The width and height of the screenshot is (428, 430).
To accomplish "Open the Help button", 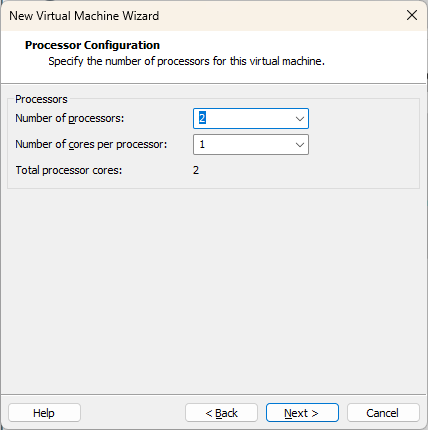I will coord(44,413).
